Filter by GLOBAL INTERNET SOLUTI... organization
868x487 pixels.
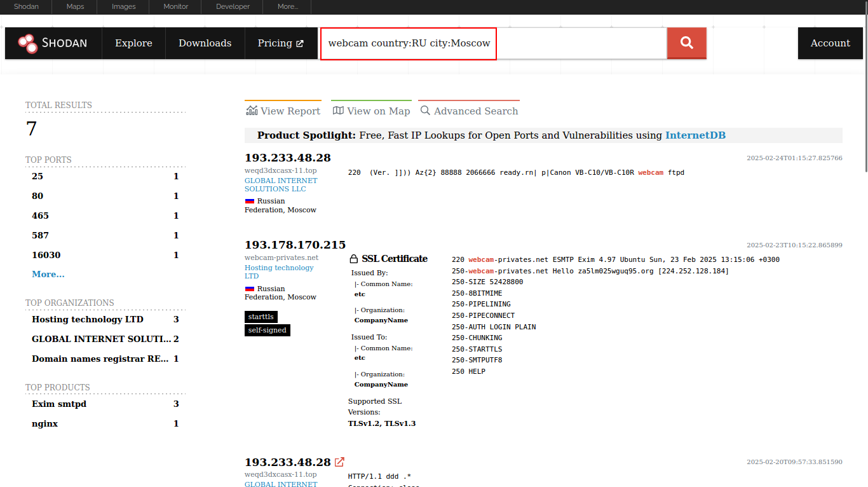click(x=105, y=339)
